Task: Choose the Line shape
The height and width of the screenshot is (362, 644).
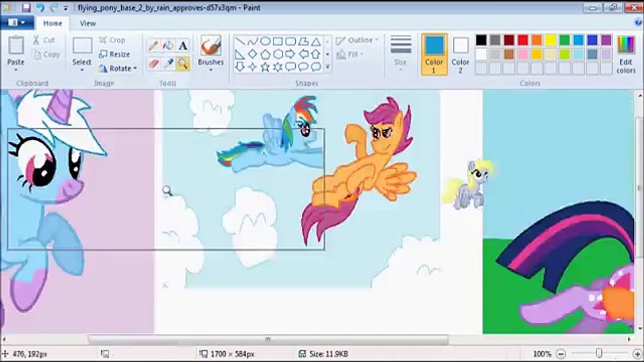Action: 240,42
